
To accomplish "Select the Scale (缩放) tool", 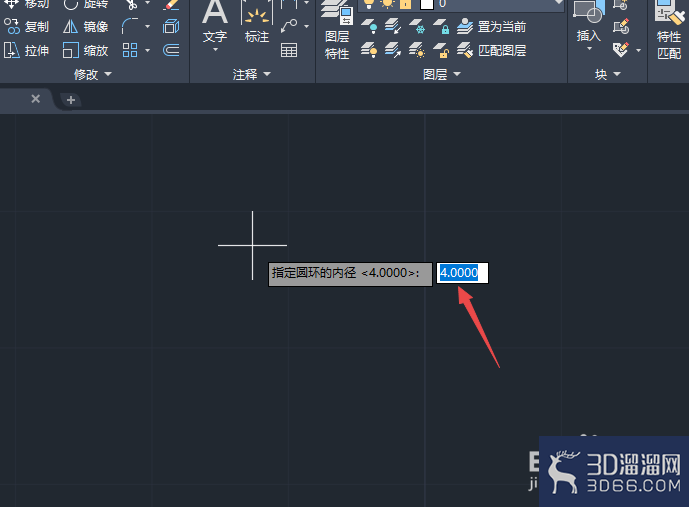I will click(86, 51).
